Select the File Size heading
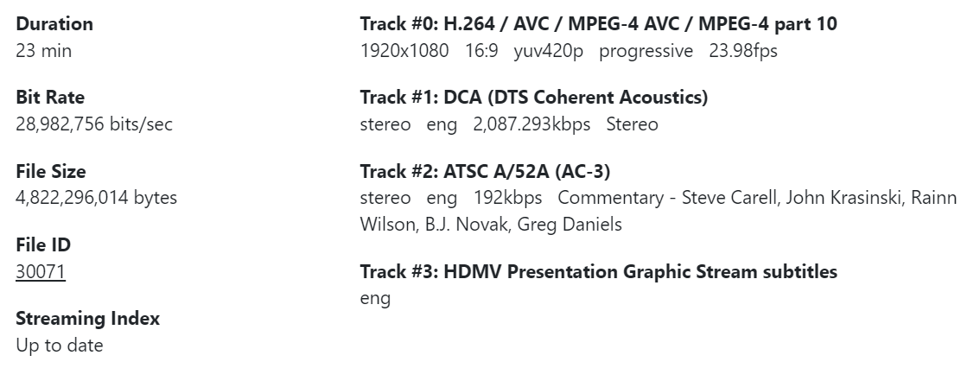Image resolution: width=980 pixels, height=368 pixels. click(x=51, y=171)
